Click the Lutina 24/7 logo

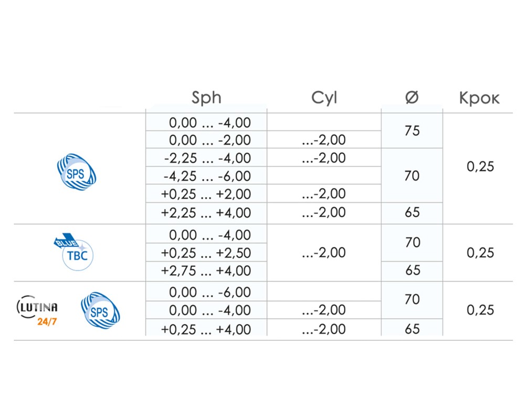[x=37, y=310]
